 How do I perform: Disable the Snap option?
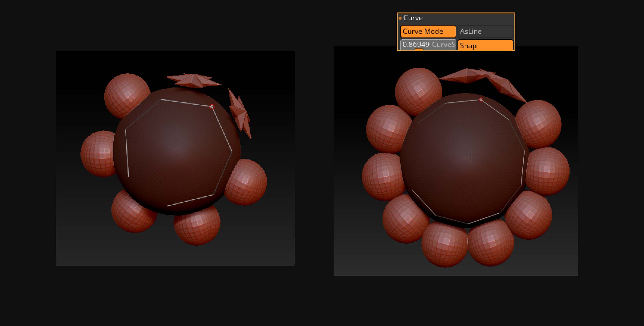click(x=485, y=45)
